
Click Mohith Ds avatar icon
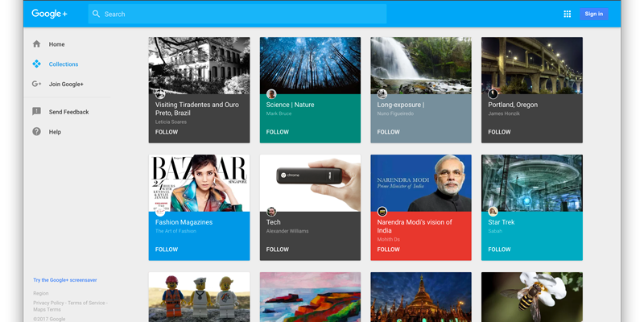382,212
